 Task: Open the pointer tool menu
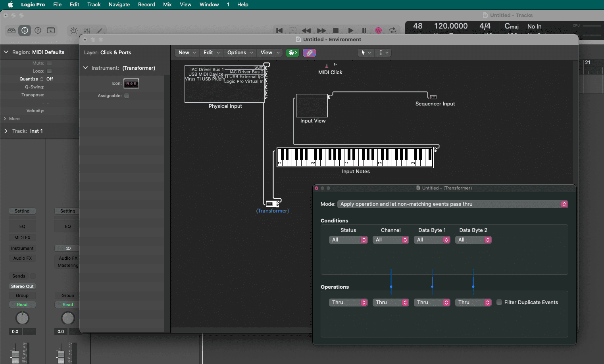(365, 53)
